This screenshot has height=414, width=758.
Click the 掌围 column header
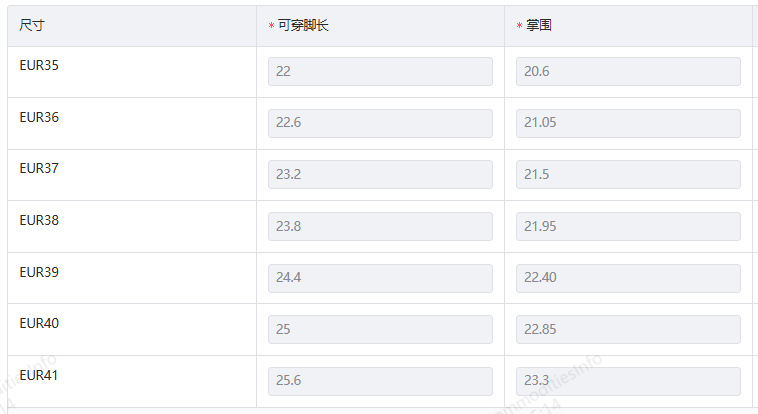click(539, 25)
